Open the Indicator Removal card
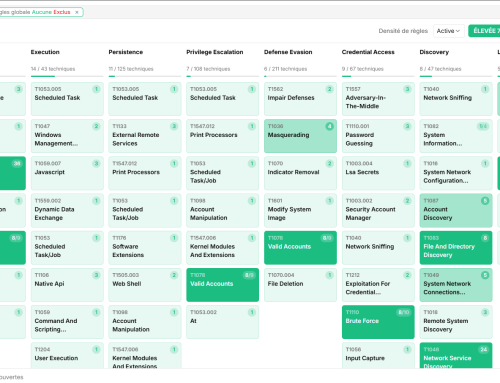The image size is (500, 383). click(x=300, y=173)
